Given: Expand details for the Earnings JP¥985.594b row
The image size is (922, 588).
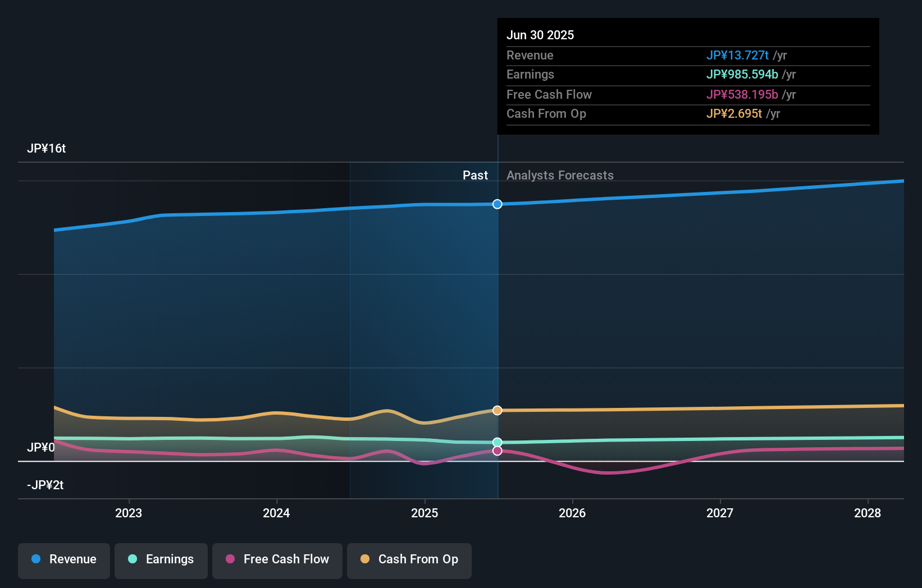Looking at the screenshot, I should [688, 74].
